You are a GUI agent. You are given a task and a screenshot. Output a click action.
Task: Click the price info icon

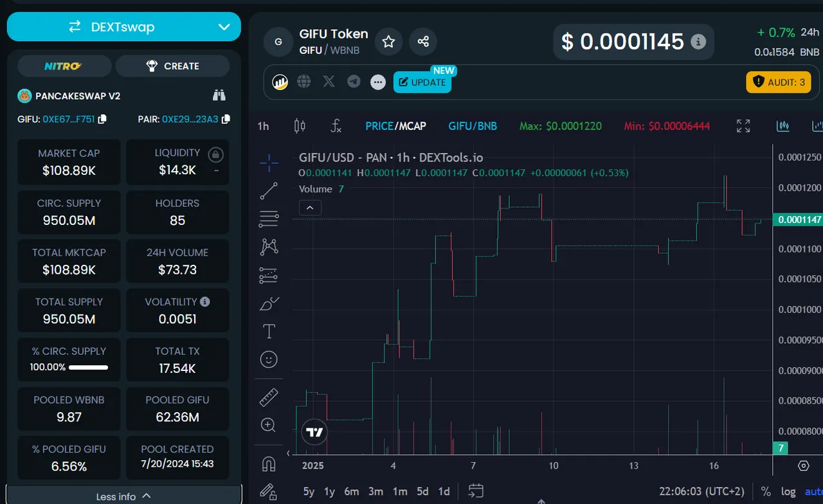[698, 42]
